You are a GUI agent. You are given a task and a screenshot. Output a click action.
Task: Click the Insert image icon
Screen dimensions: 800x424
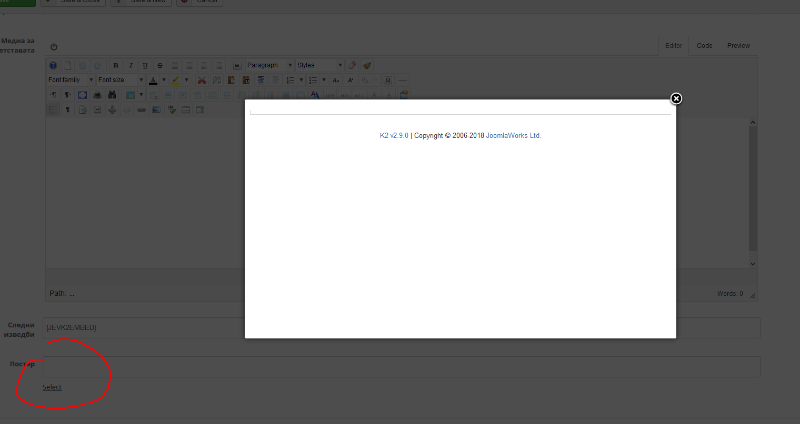click(x=156, y=110)
